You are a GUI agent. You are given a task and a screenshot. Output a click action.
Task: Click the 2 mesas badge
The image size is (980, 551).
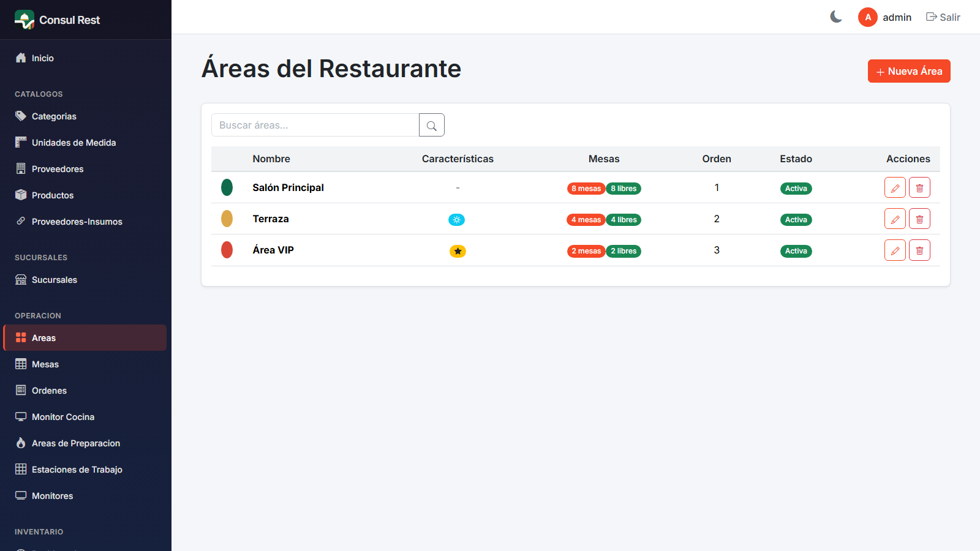pos(586,251)
